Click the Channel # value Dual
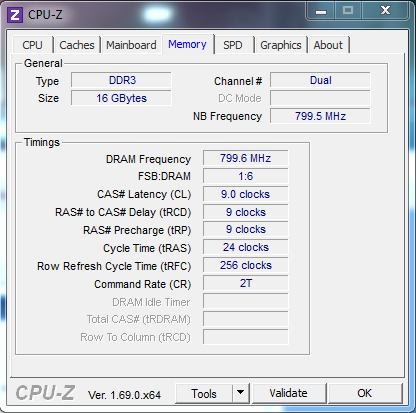The image size is (416, 413). pyautogui.click(x=320, y=80)
